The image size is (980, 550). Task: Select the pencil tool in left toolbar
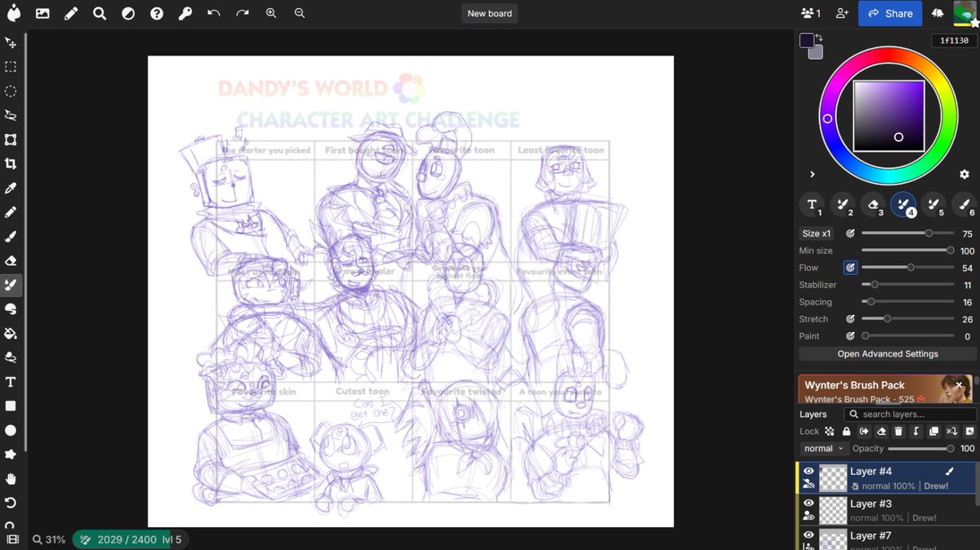point(11,212)
